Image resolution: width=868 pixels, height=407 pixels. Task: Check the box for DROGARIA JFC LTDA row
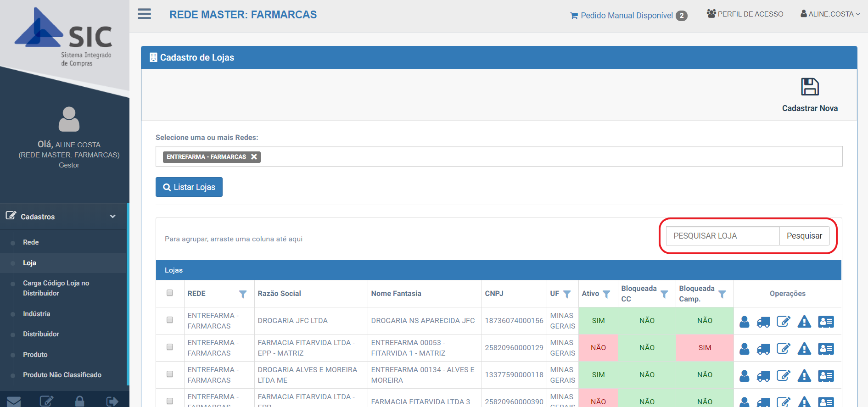click(170, 320)
